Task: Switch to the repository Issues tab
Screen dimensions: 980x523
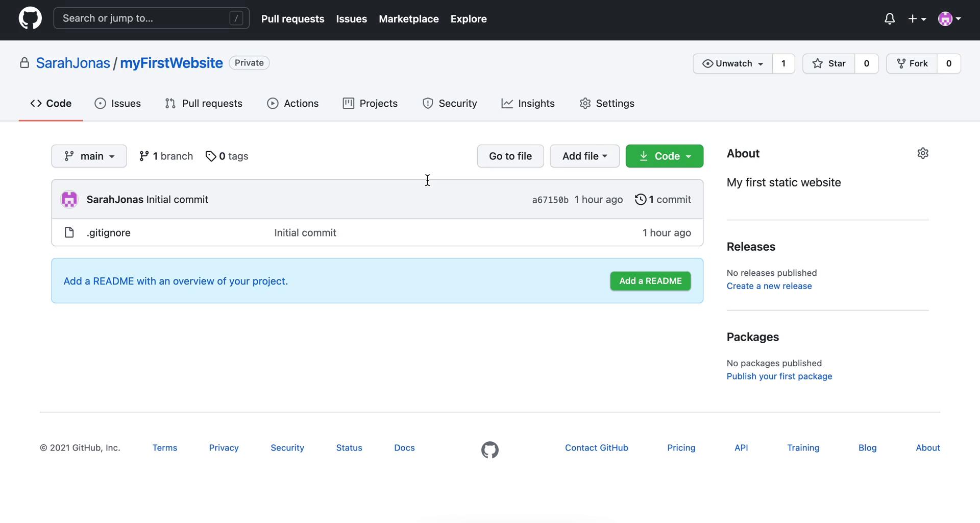Action: pos(118,103)
